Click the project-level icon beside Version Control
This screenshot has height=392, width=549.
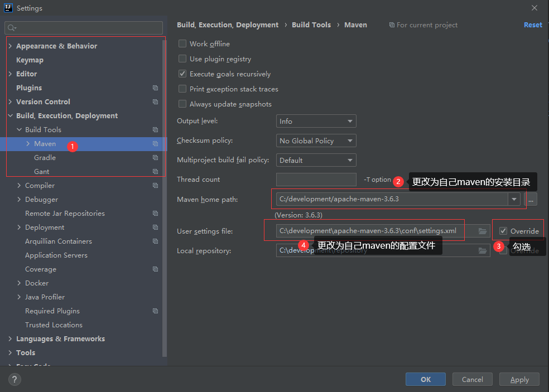[155, 102]
